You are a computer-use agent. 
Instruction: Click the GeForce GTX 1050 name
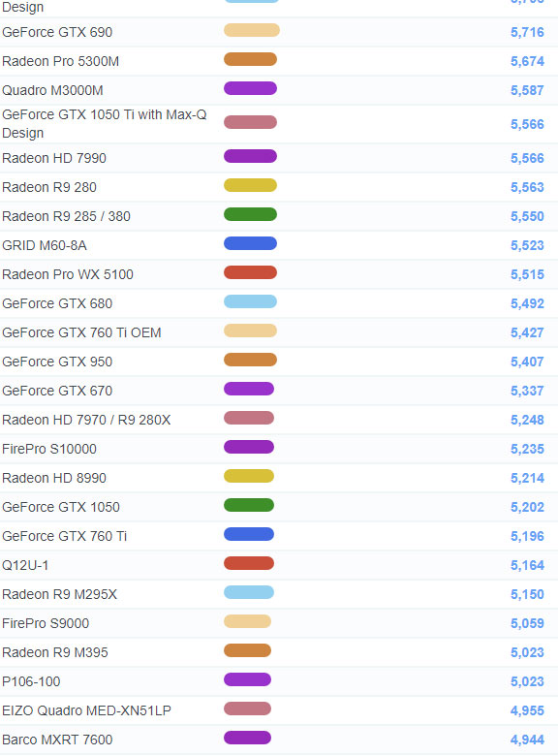[61, 507]
